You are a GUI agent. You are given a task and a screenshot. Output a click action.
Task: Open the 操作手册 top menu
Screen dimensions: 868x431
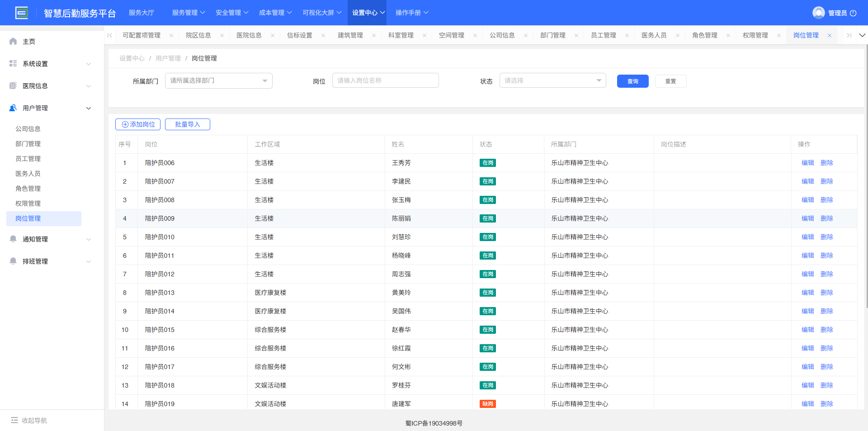point(412,13)
